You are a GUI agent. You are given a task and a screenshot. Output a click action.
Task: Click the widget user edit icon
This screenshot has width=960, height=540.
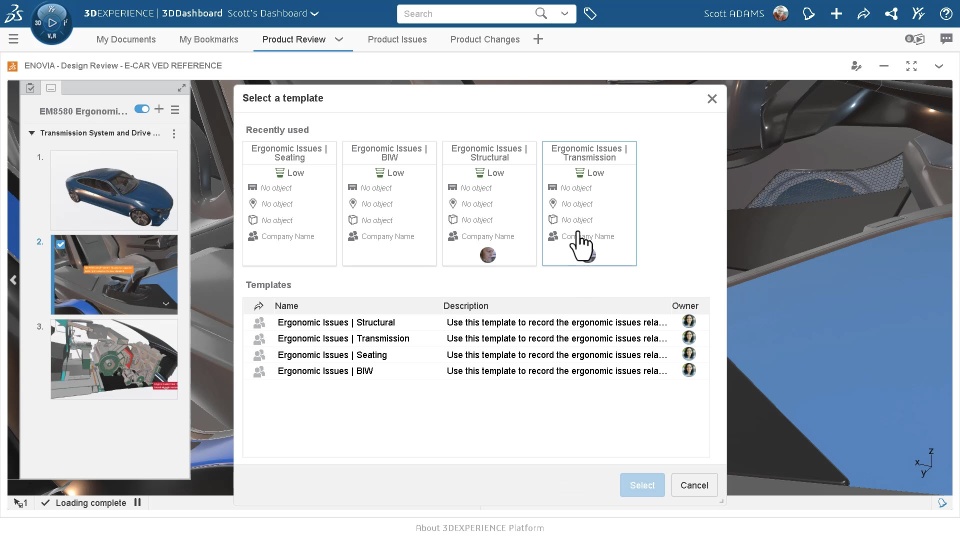857,66
